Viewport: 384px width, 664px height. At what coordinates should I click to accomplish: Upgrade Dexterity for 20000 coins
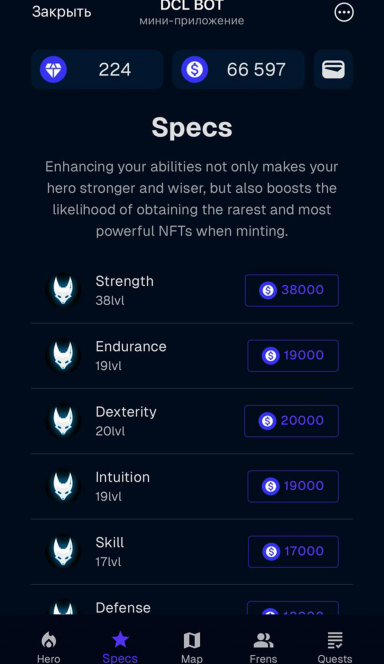[x=291, y=421]
